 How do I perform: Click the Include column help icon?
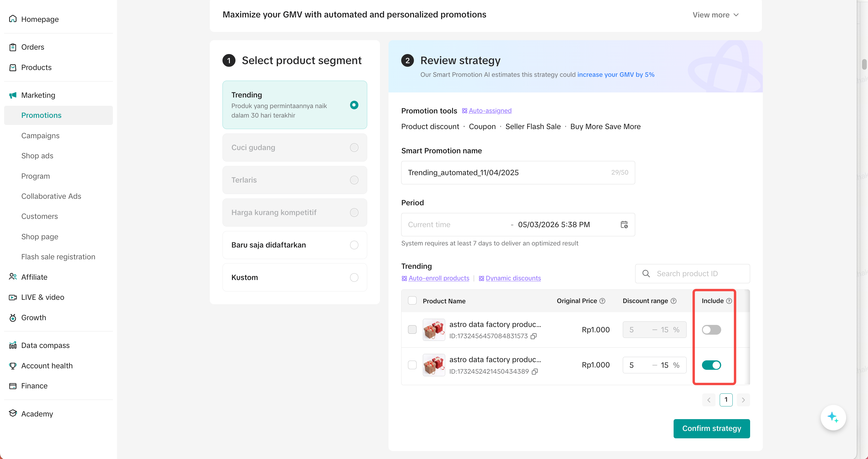coord(729,301)
